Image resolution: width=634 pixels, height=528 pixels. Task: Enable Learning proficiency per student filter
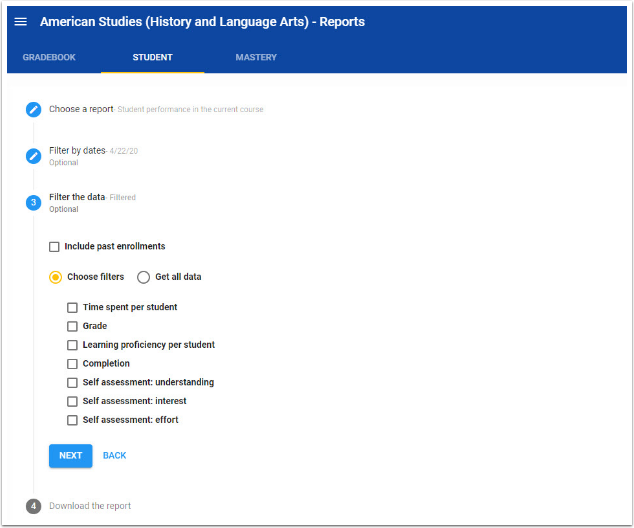[x=72, y=345]
